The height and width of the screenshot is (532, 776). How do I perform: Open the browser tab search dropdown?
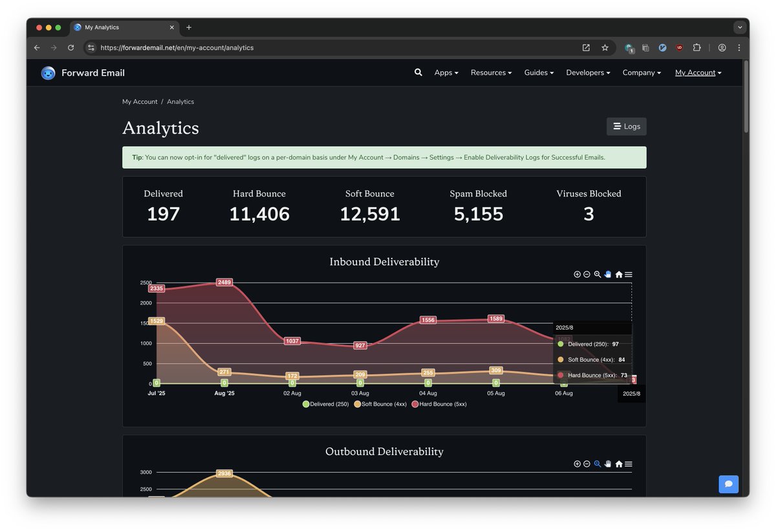(x=740, y=27)
